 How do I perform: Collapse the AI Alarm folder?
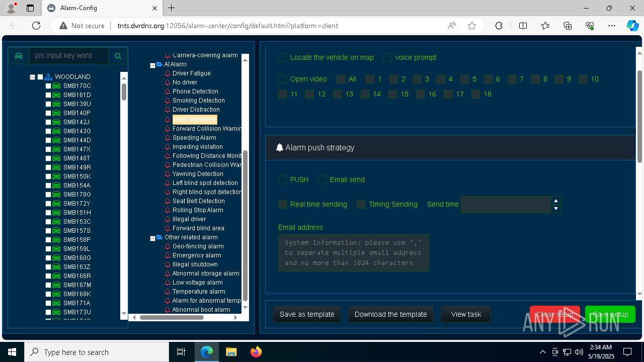click(152, 65)
